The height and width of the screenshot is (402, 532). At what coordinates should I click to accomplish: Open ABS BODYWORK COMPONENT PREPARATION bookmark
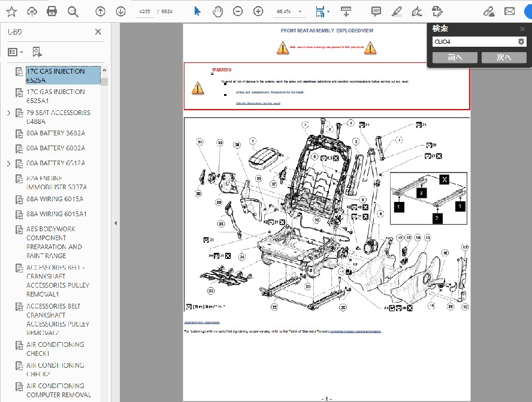[x=55, y=242]
